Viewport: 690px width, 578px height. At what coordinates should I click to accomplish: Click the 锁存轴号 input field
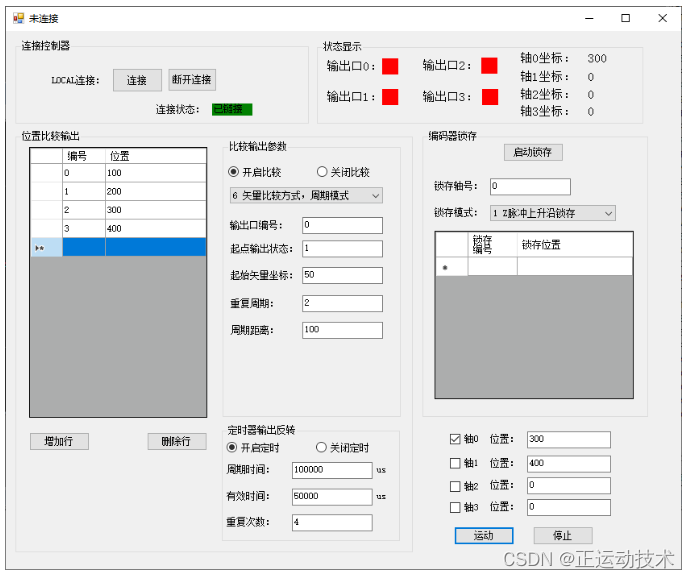click(x=530, y=186)
